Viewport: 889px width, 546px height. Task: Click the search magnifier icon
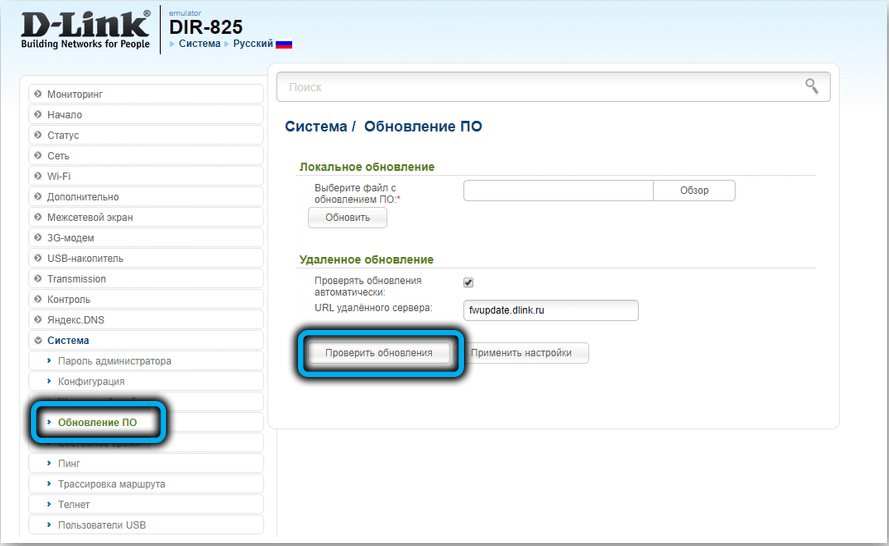tap(811, 87)
